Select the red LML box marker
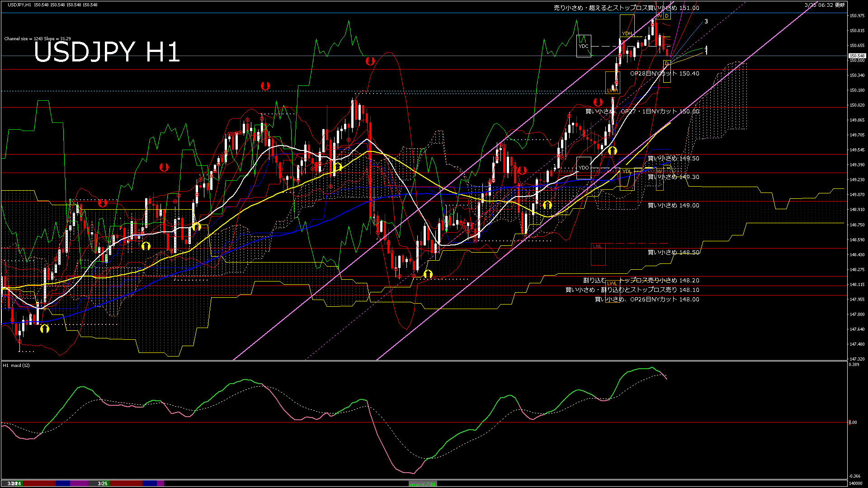Image resolution: width=868 pixels, height=488 pixels. pyautogui.click(x=598, y=254)
